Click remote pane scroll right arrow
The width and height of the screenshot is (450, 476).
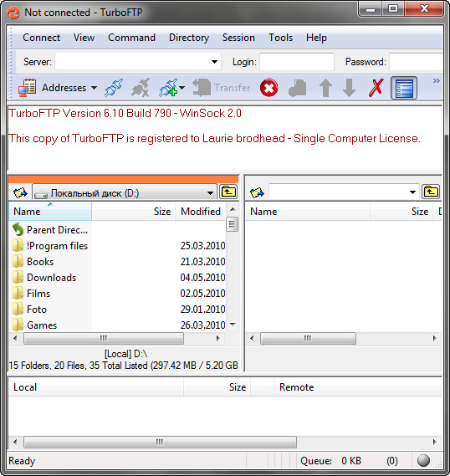pos(434,338)
